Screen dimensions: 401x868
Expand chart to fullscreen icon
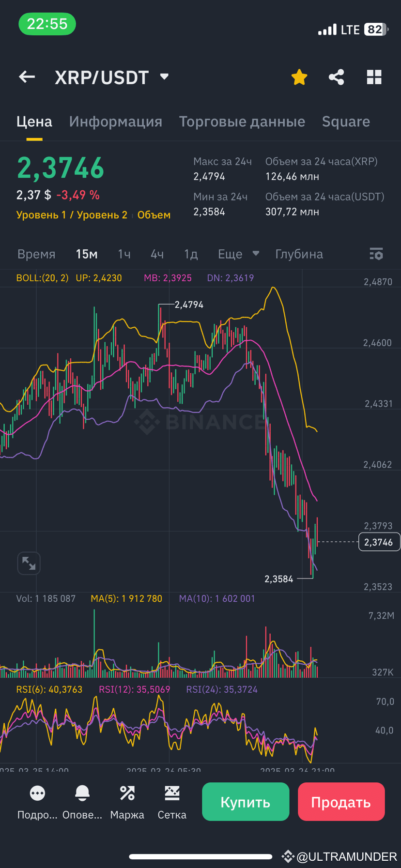(x=29, y=563)
